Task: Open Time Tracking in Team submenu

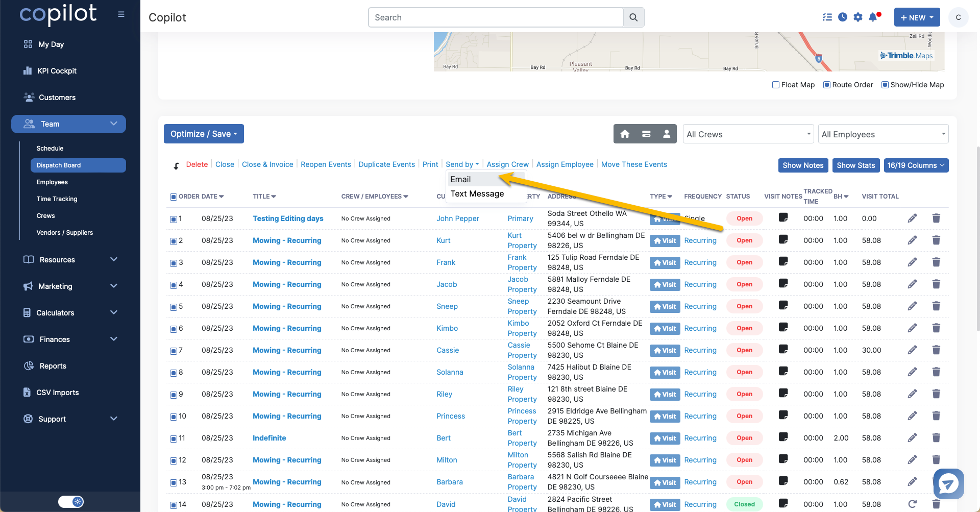Action: [x=57, y=199]
